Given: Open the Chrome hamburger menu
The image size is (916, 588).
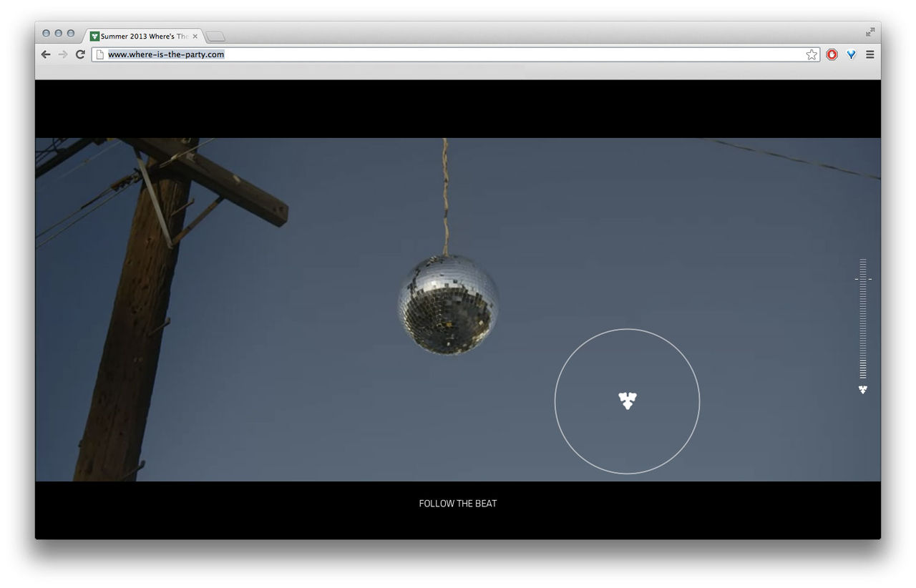Looking at the screenshot, I should pyautogui.click(x=870, y=54).
